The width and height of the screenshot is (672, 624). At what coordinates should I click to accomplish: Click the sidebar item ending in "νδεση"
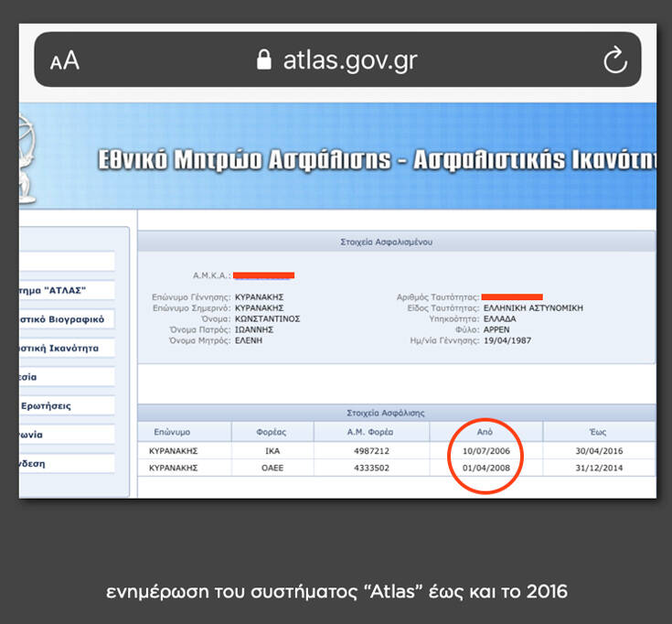coord(66,463)
